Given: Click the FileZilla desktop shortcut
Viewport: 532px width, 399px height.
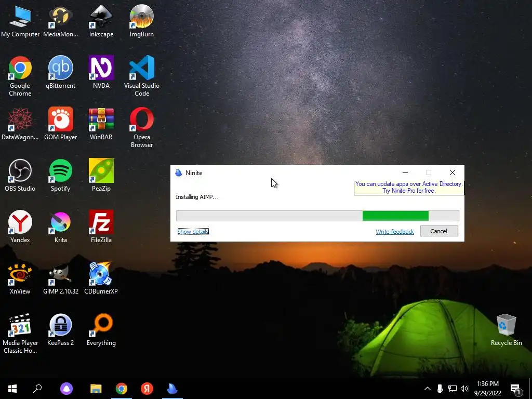Looking at the screenshot, I should coord(101,227).
